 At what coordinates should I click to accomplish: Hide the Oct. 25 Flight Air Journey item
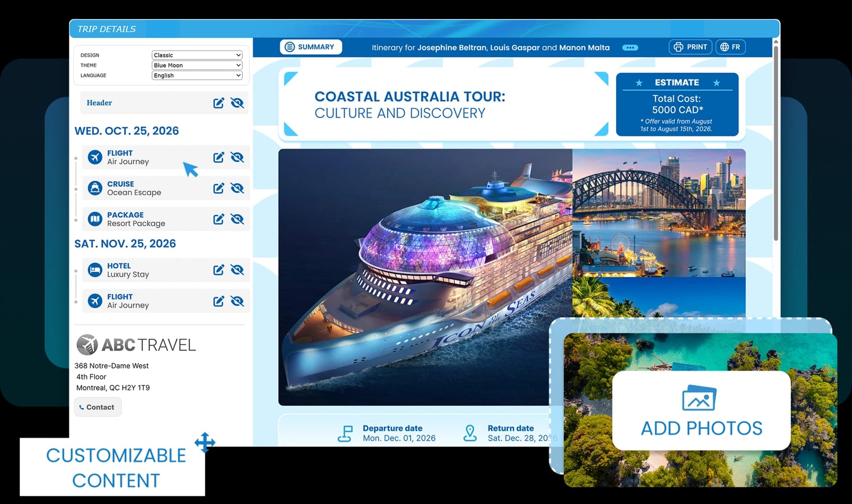(237, 157)
